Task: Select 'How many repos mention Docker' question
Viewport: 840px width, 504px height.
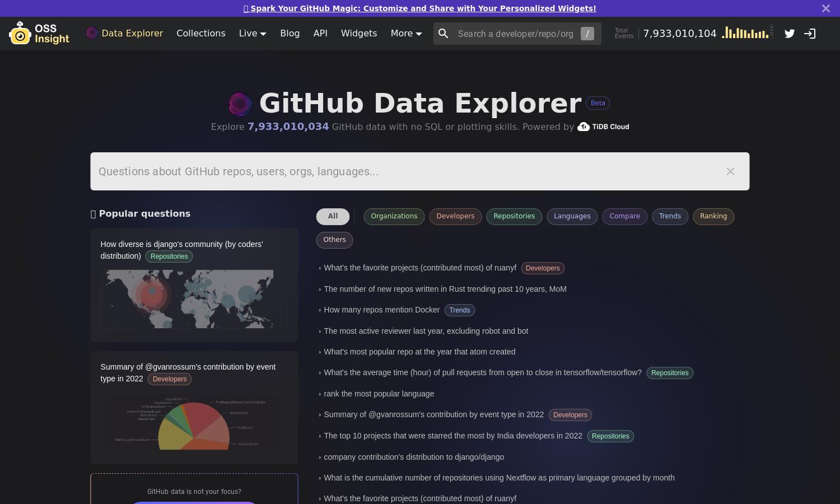Action: [382, 310]
